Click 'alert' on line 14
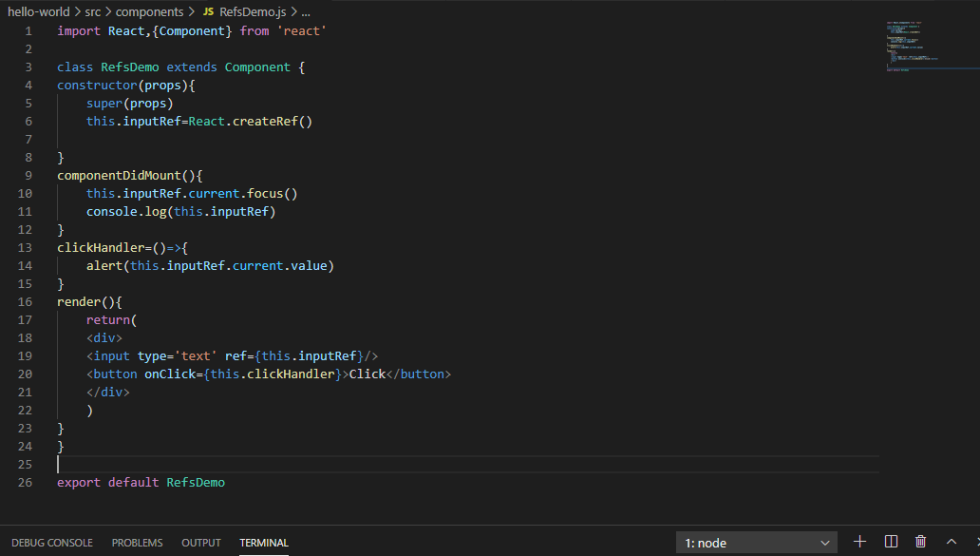The height and width of the screenshot is (556, 980). point(104,266)
